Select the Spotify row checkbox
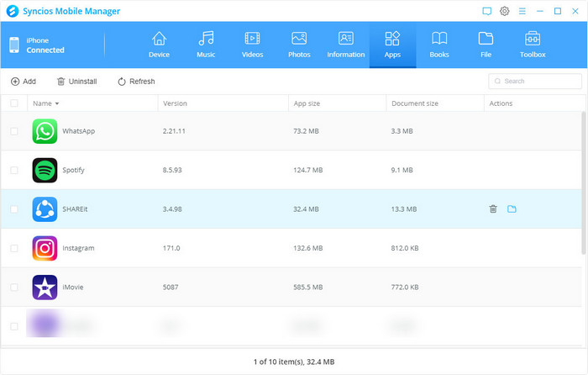The width and height of the screenshot is (588, 375). (x=13, y=170)
